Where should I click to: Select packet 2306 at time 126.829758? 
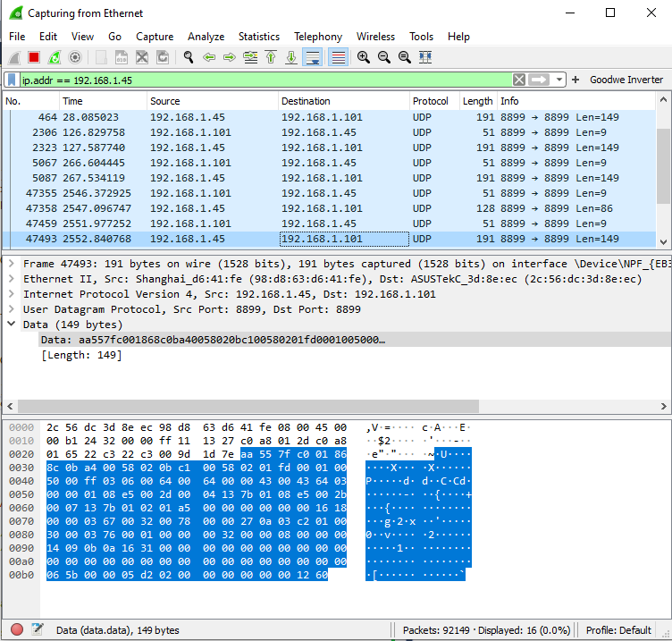coord(329,132)
